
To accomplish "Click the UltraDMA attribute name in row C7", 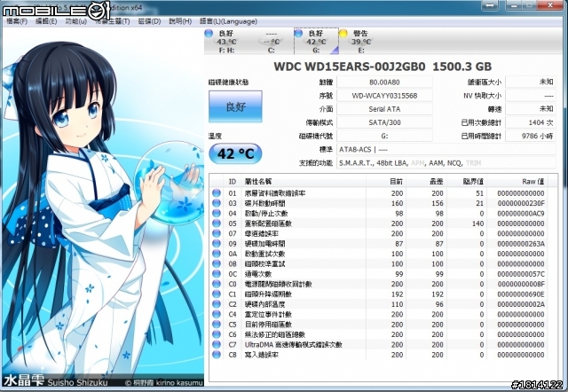I will pos(294,345).
